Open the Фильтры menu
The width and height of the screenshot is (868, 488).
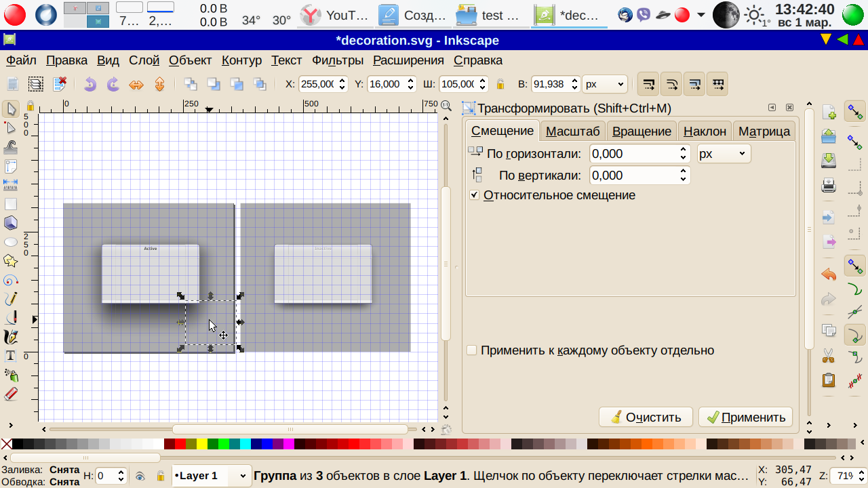click(x=338, y=60)
